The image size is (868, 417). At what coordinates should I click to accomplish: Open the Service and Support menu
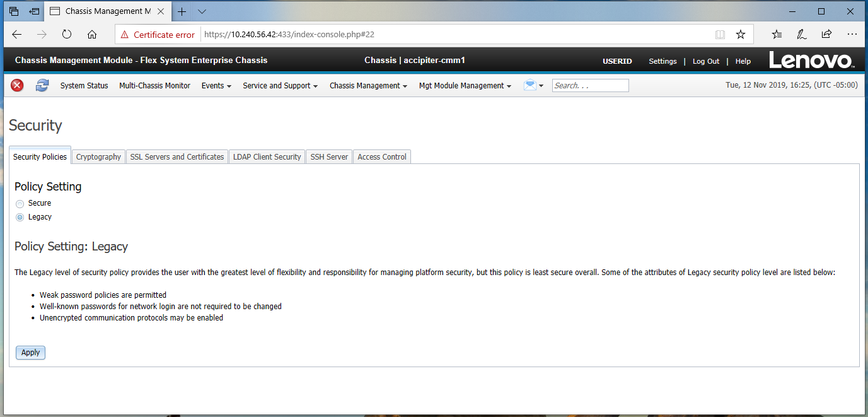pos(280,86)
